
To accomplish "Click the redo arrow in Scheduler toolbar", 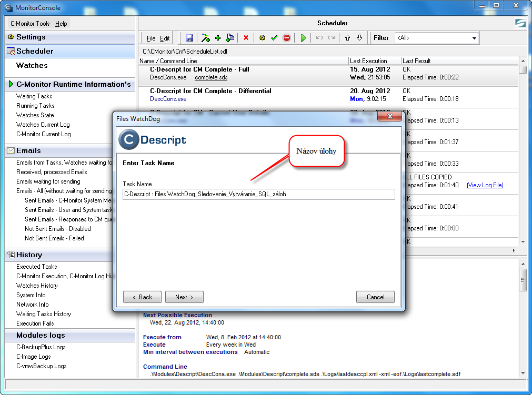I will tap(332, 38).
